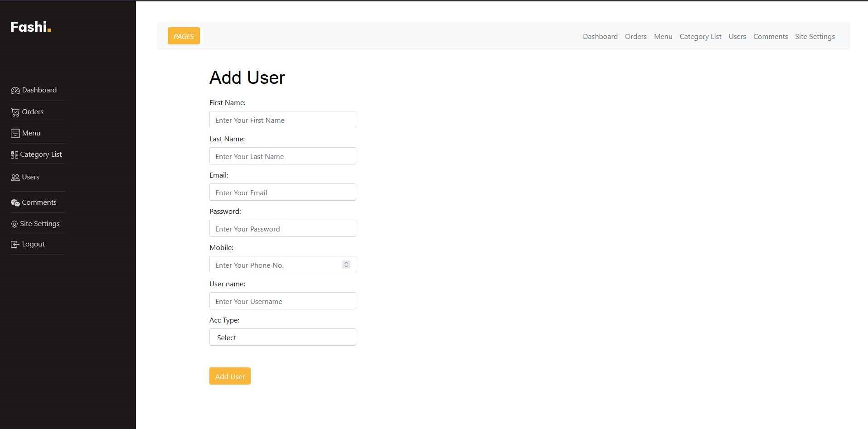Viewport: 868px width, 429px height.
Task: Click the Mobile field stepper arrows
Action: click(346, 265)
